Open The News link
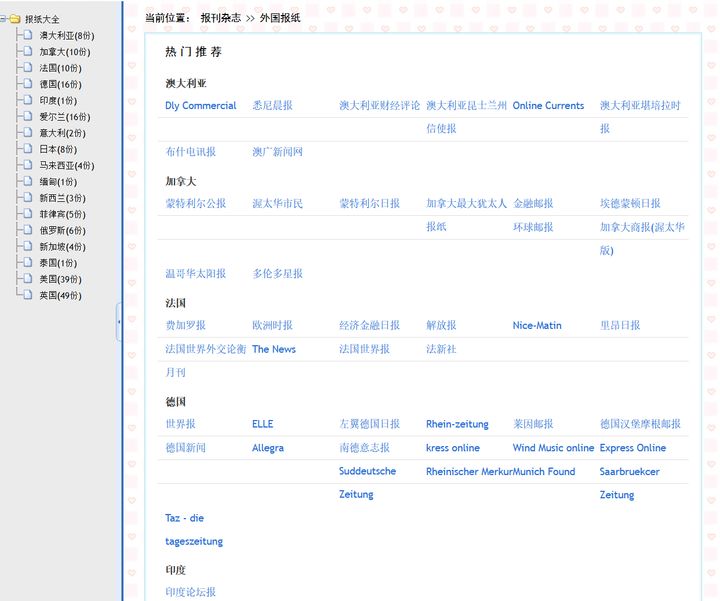This screenshot has width=720, height=601. pyautogui.click(x=274, y=349)
